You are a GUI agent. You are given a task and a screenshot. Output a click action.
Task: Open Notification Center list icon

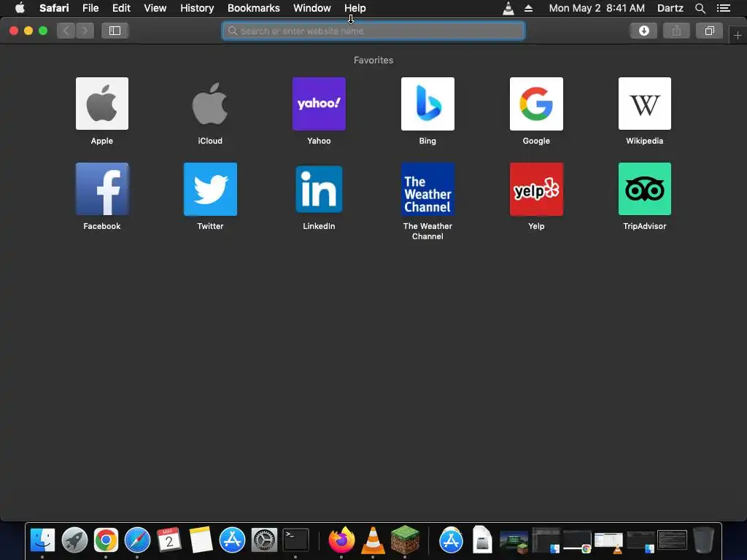(724, 8)
